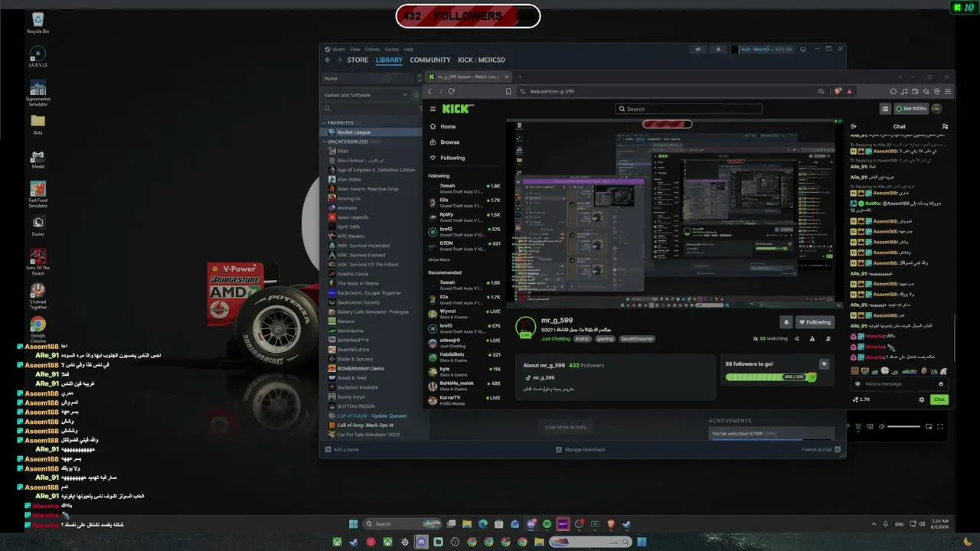Share the mr_g_599 stream
Screen dimensions: 980x551
click(x=796, y=338)
